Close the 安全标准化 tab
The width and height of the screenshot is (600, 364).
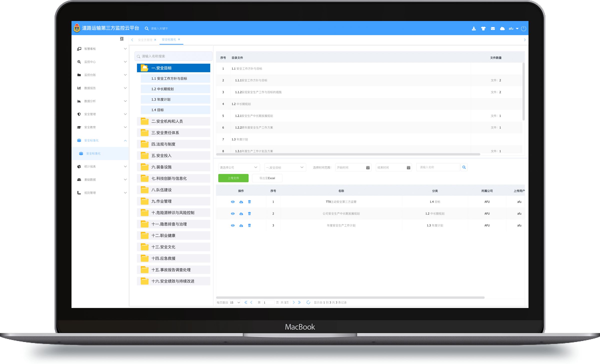(179, 39)
